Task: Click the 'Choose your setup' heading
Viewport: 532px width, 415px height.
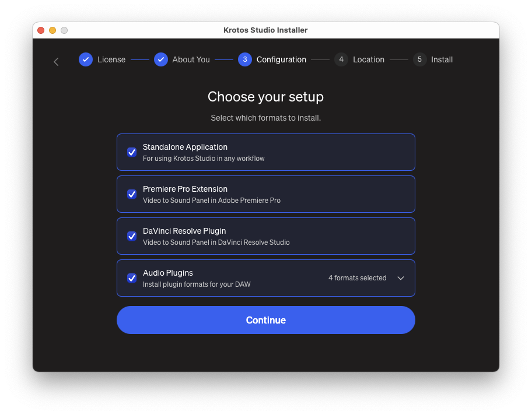Action: click(x=265, y=97)
